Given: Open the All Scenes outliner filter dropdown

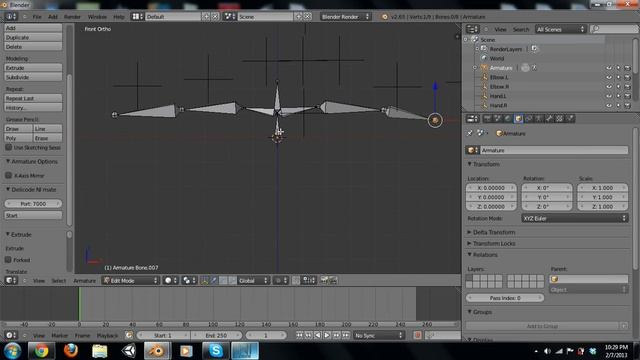Looking at the screenshot, I should (560, 29).
